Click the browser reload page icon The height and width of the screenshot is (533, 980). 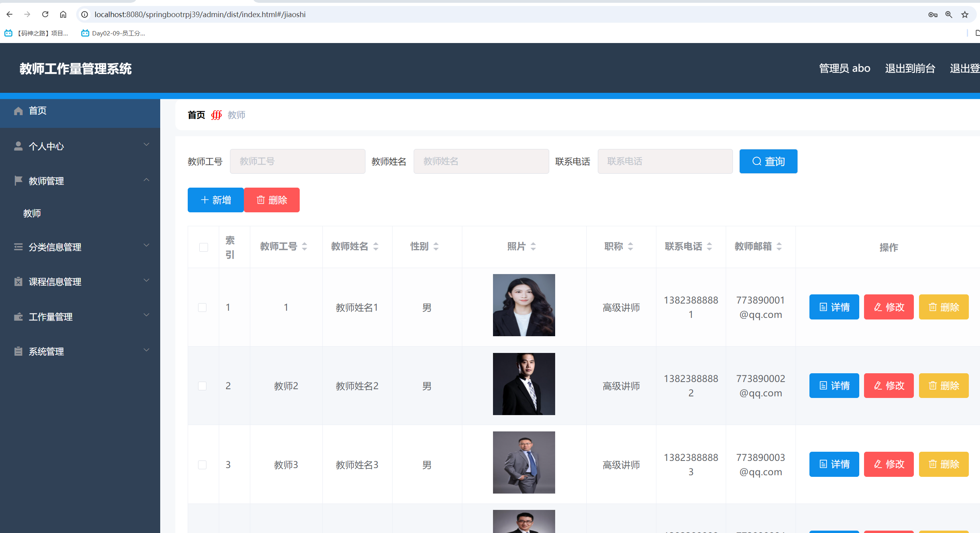45,14
